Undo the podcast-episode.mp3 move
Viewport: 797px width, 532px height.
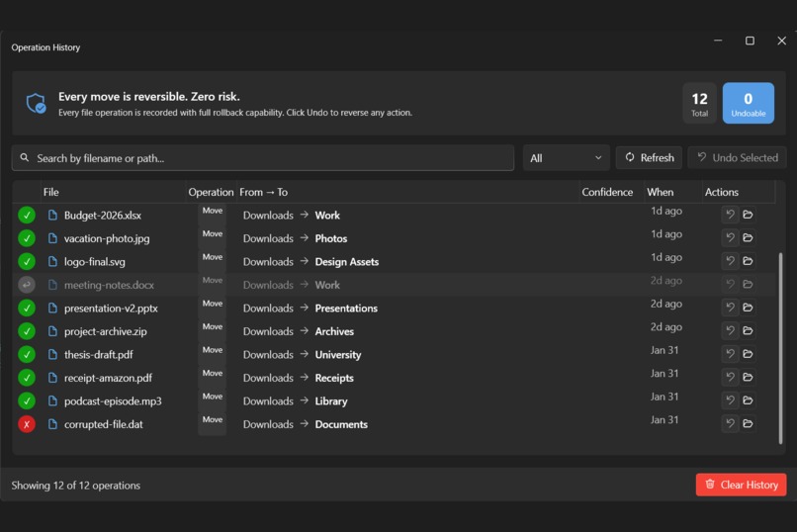pyautogui.click(x=730, y=400)
